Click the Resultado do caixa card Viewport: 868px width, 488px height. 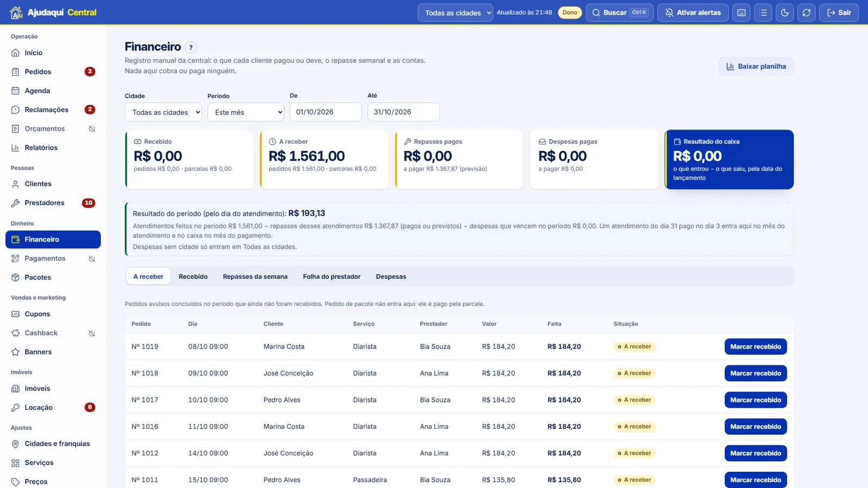tap(729, 159)
